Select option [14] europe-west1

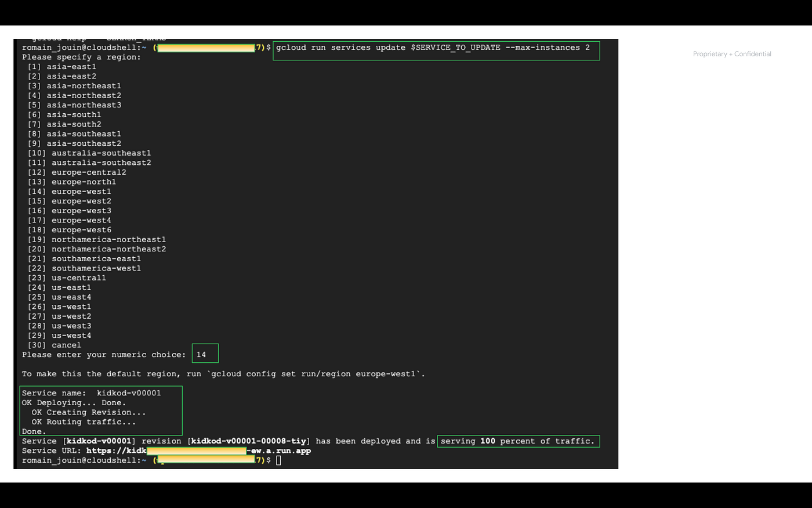pos(70,191)
